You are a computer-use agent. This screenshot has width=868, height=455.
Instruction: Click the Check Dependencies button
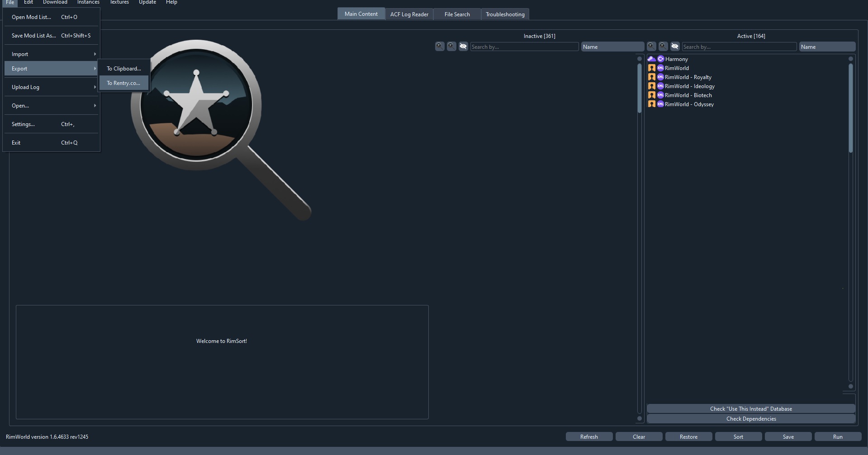[751, 419]
